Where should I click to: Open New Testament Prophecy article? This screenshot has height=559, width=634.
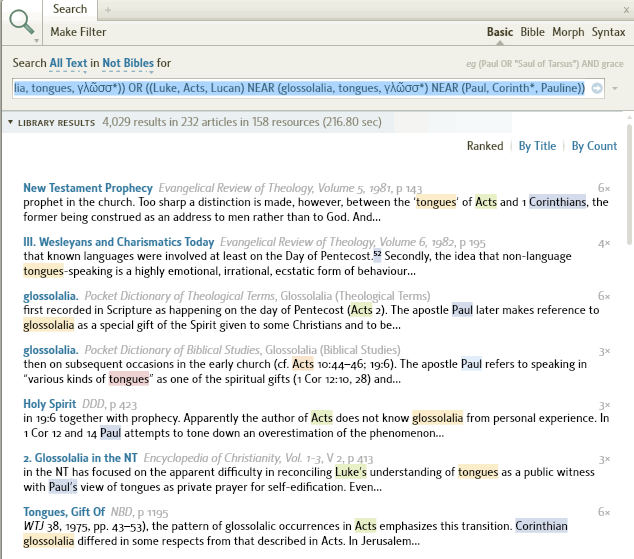pyautogui.click(x=88, y=188)
